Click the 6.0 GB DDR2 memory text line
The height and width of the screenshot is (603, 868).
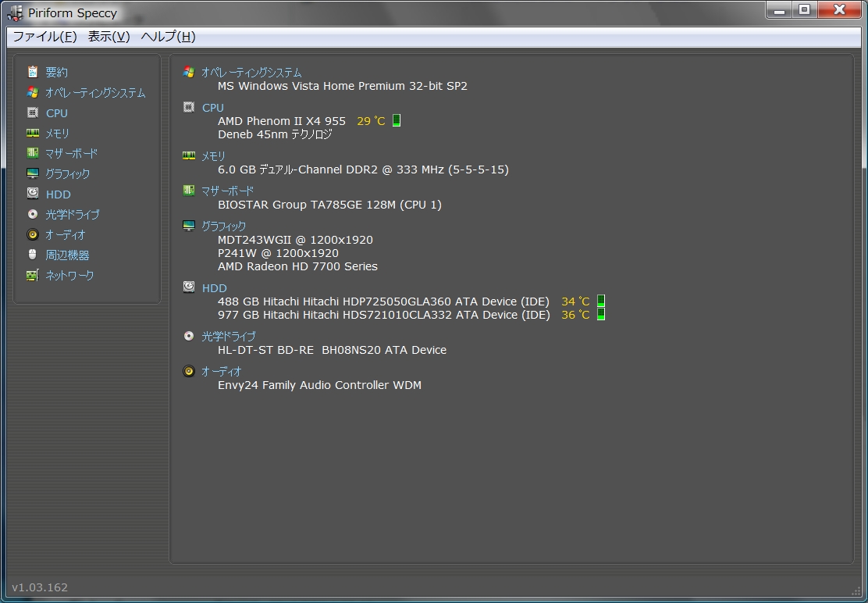point(363,169)
